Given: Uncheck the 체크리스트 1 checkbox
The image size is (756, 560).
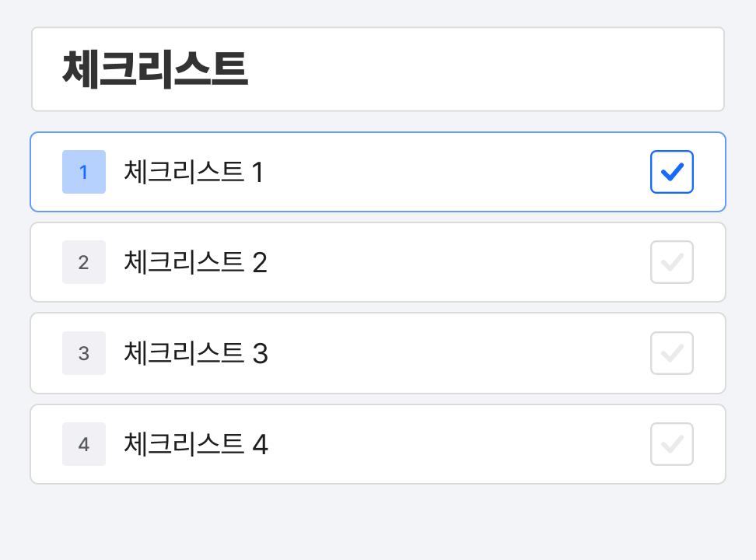Looking at the screenshot, I should pos(671,172).
